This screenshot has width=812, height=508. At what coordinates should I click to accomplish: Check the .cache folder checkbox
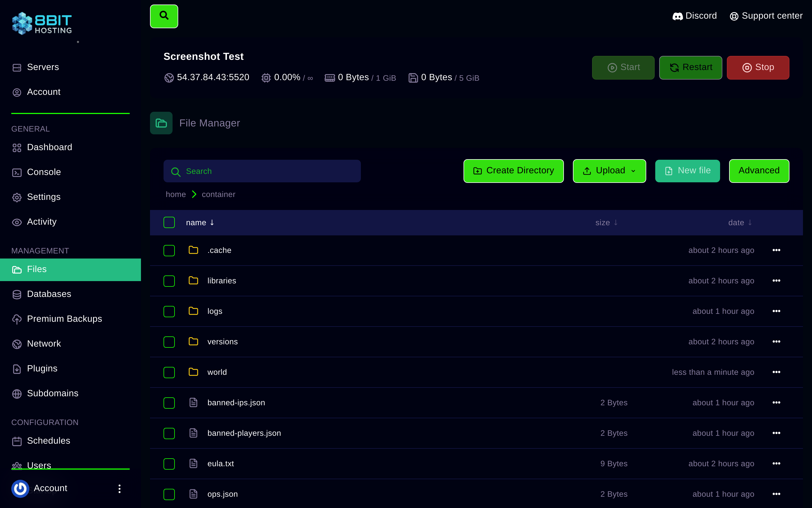(x=169, y=250)
